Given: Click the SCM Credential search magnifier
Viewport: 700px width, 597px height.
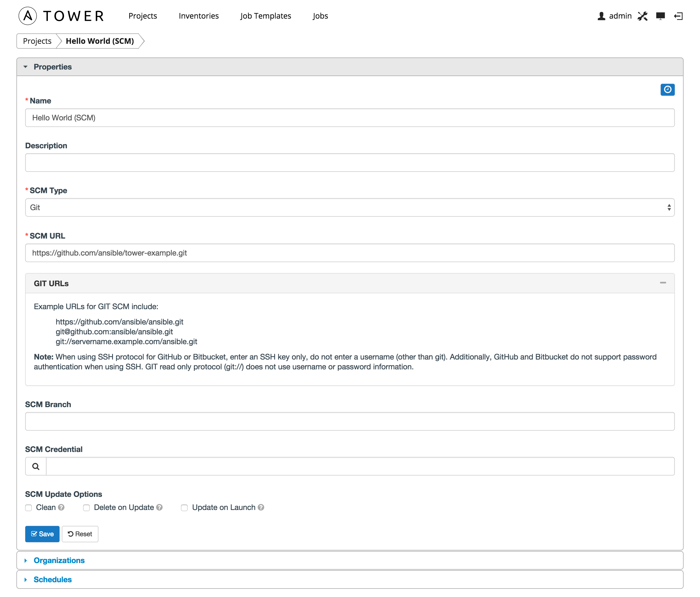Looking at the screenshot, I should point(36,466).
